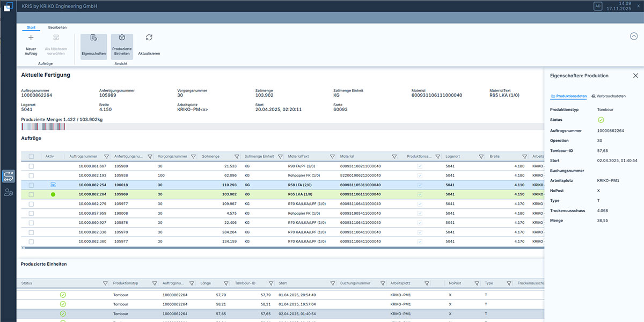Click the Aktualisieren refresh icon
Viewport: 644px width, 322px height.
149,38
